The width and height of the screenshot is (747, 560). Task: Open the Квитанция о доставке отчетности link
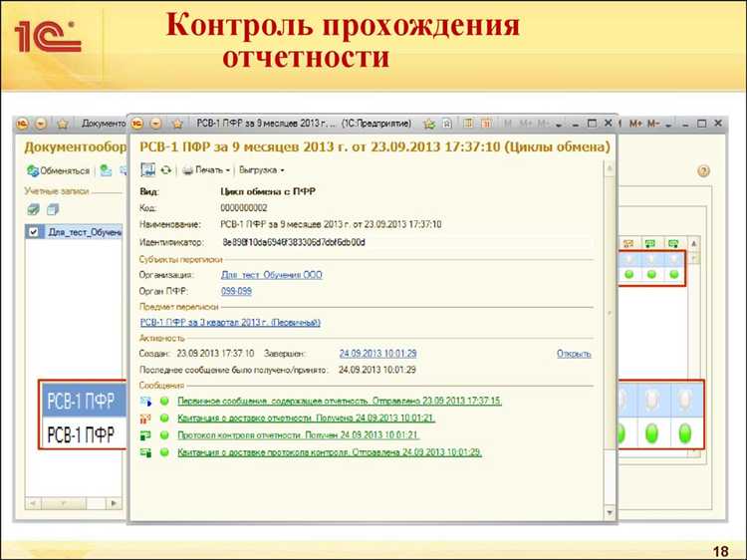[307, 418]
